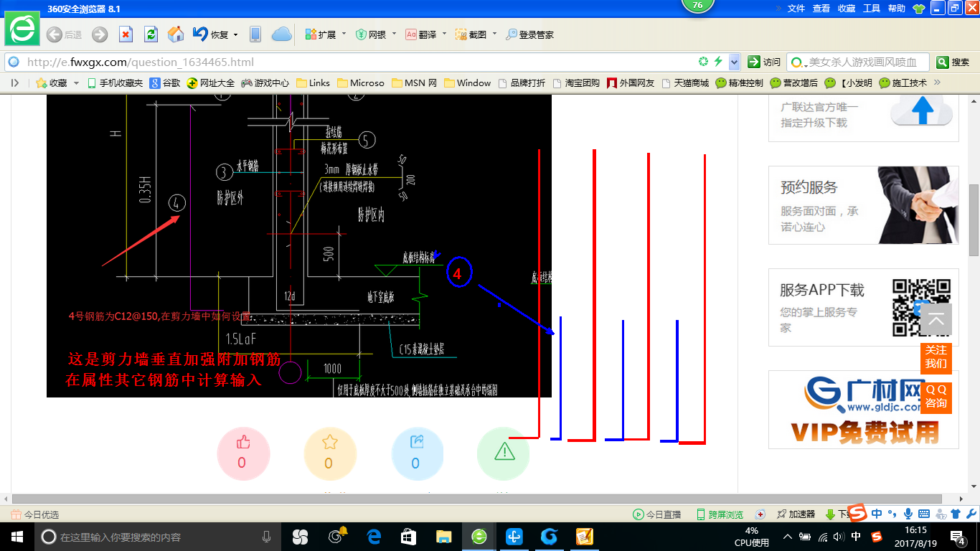980x551 pixels.
Task: Click the 扩展 extensions icon
Action: point(311,34)
